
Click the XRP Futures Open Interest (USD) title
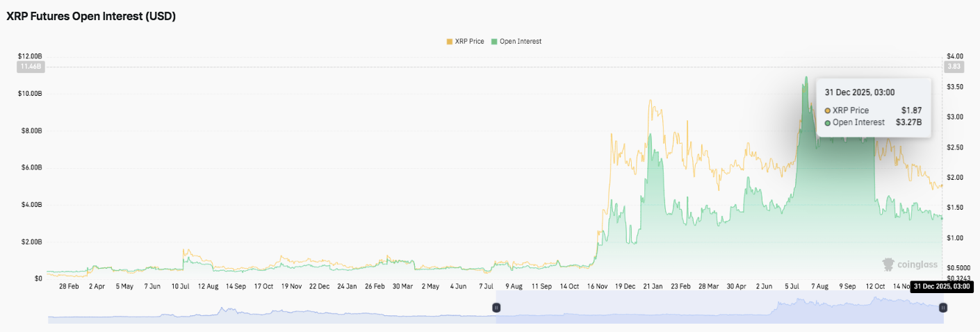tap(90, 17)
